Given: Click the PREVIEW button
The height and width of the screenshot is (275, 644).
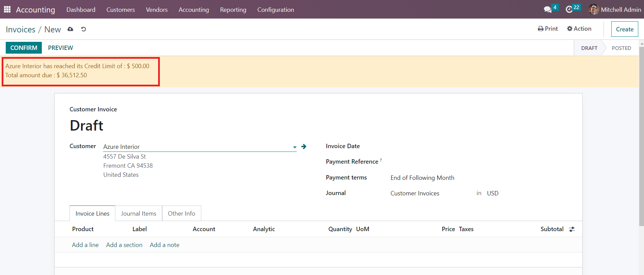Looking at the screenshot, I should click(60, 48).
